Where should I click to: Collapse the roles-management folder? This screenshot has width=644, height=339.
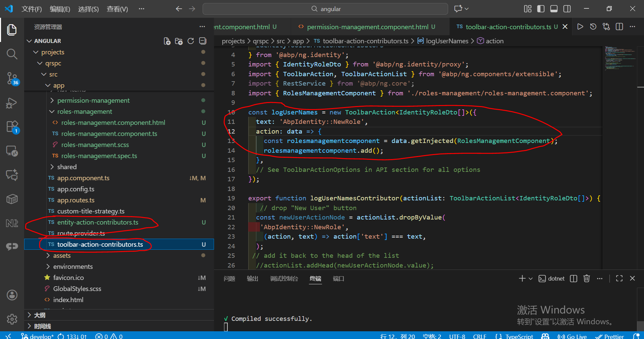click(x=85, y=111)
